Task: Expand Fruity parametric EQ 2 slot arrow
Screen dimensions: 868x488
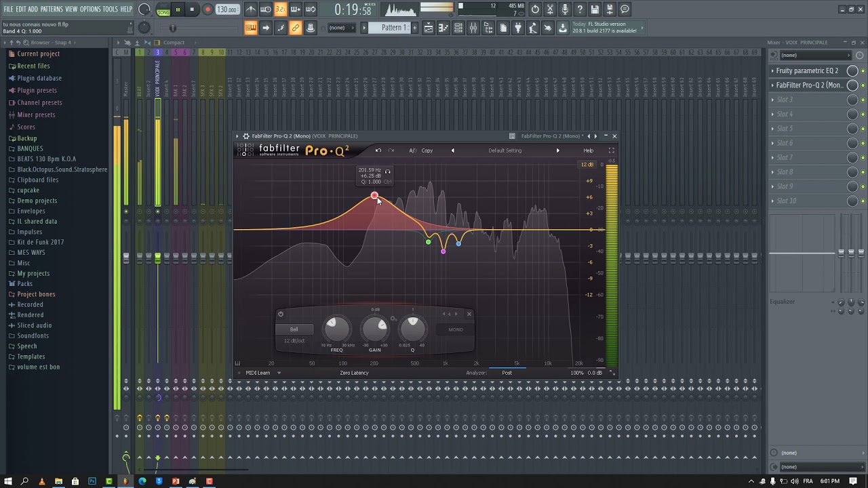Action: [772, 70]
